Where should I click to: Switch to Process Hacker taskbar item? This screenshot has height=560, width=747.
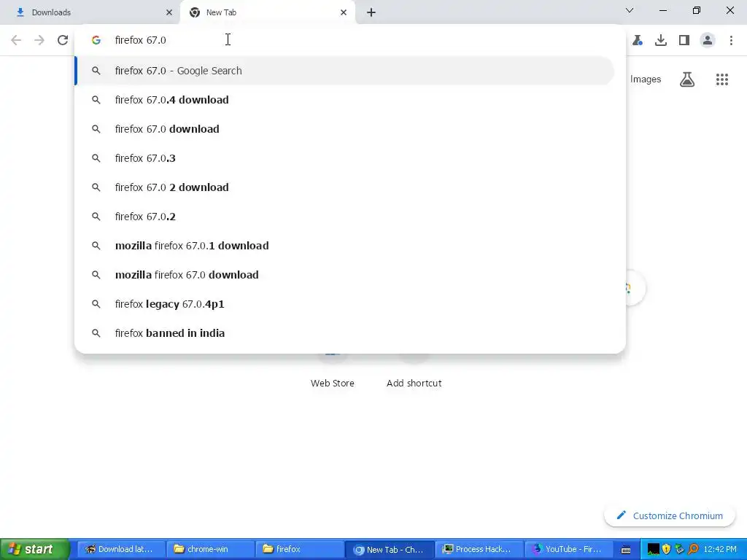pos(479,549)
